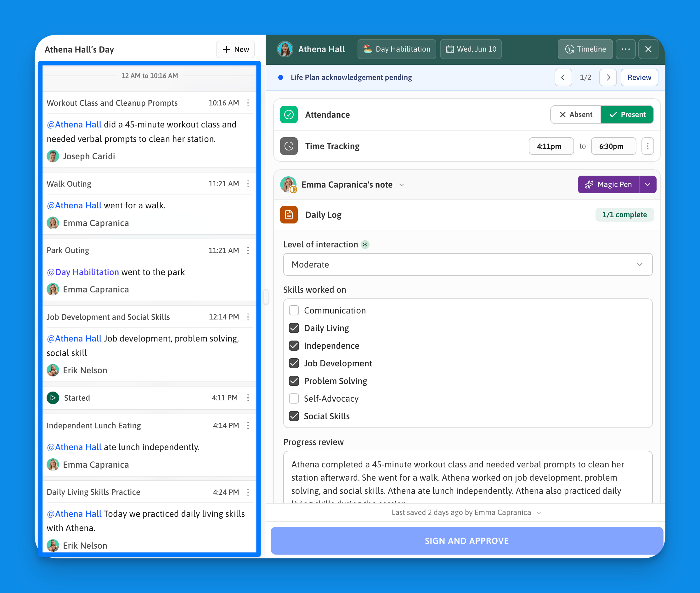Image resolution: width=700 pixels, height=593 pixels.
Task: Click Emma Capranica's note avatar
Action: click(288, 184)
